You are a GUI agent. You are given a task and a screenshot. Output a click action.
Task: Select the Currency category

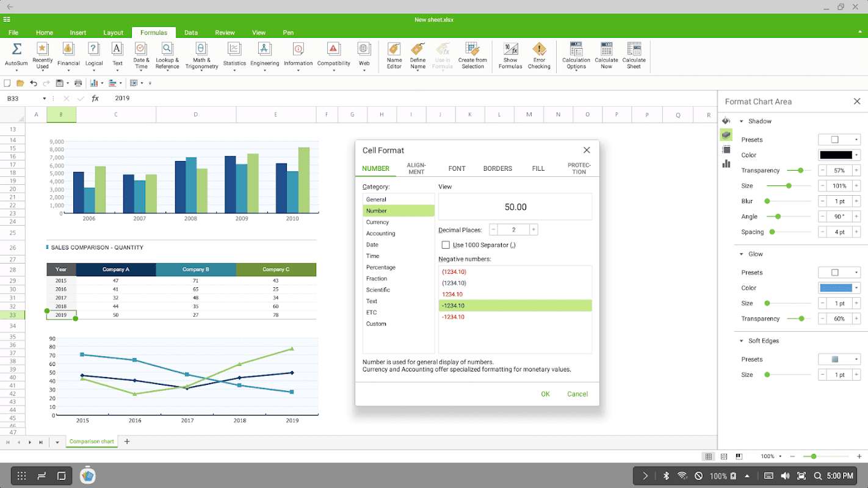(x=377, y=222)
